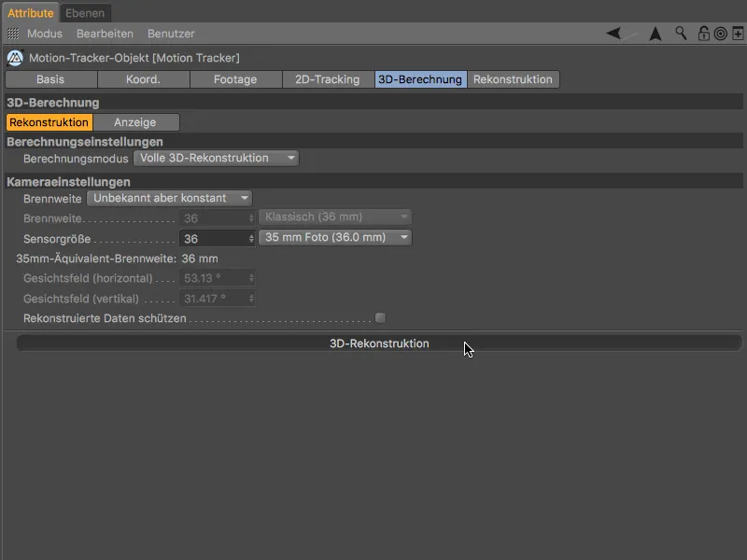Screen dimensions: 747x560
Task: Select the top-row Rekonstruktion tab
Action: (x=513, y=79)
